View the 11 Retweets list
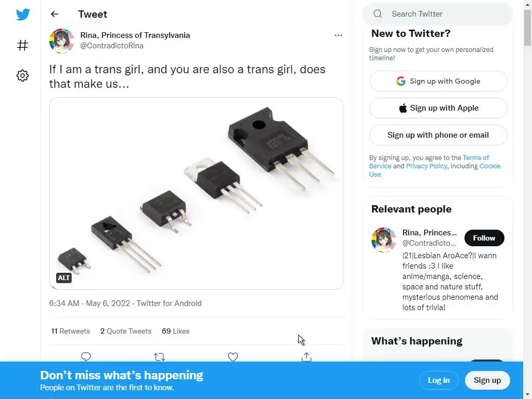Image resolution: width=532 pixels, height=399 pixels. pyautogui.click(x=71, y=331)
